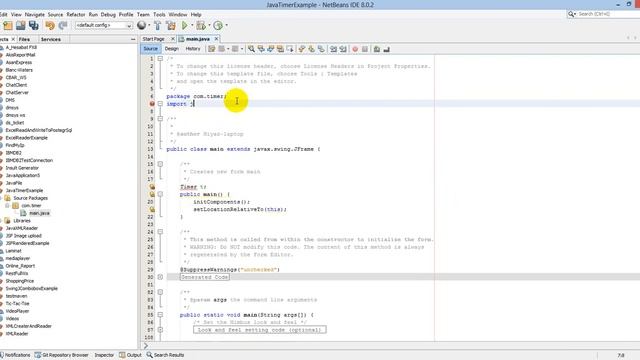Open the Search Results panel
Viewport: 640px width, 360px height.
pos(165,355)
